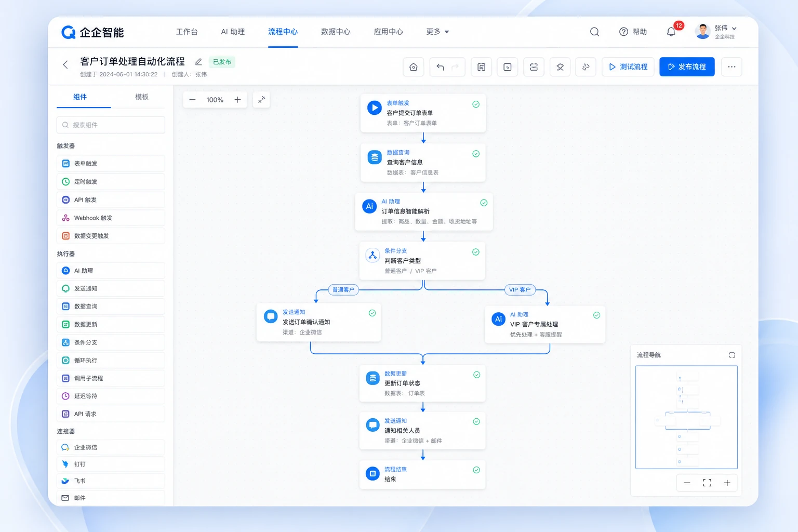Zoom in within the flow navigator
This screenshot has width=798, height=532.
(727, 483)
